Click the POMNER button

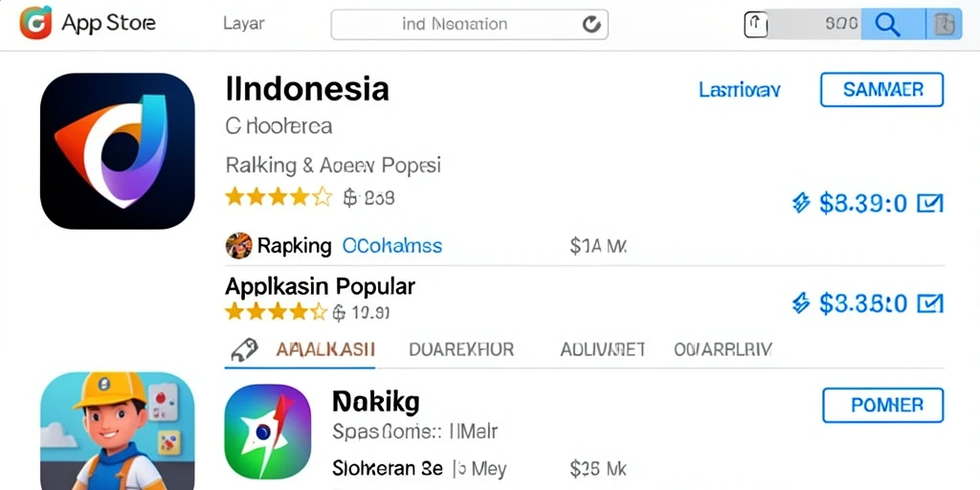(882, 405)
